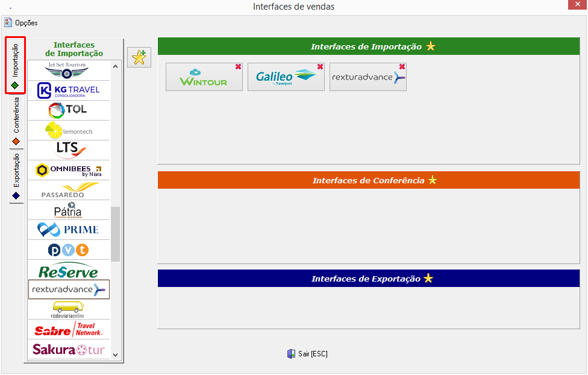Open rexturadvance favorite import interface
The image size is (588, 375).
368,77
